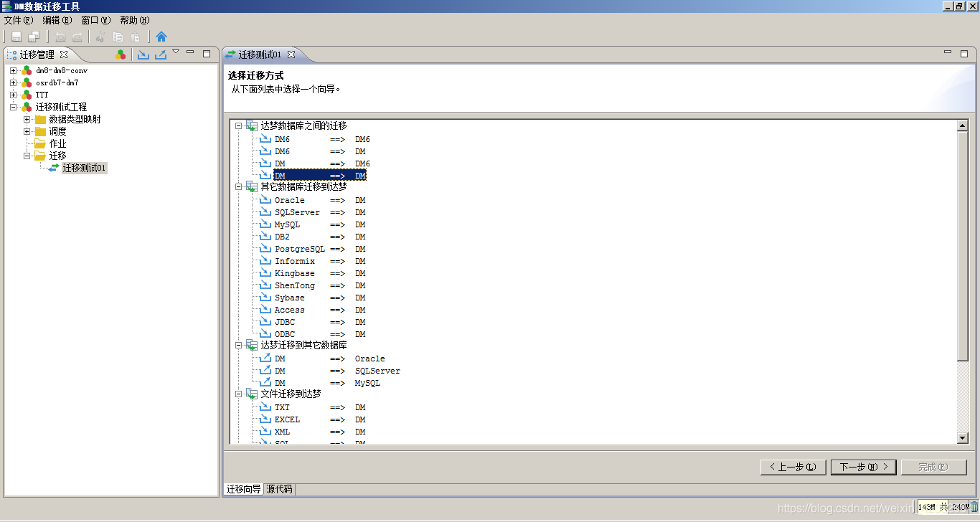This screenshot has height=522, width=980.
Task: Click the 143M 共 240M heap status bar
Action: 943,507
